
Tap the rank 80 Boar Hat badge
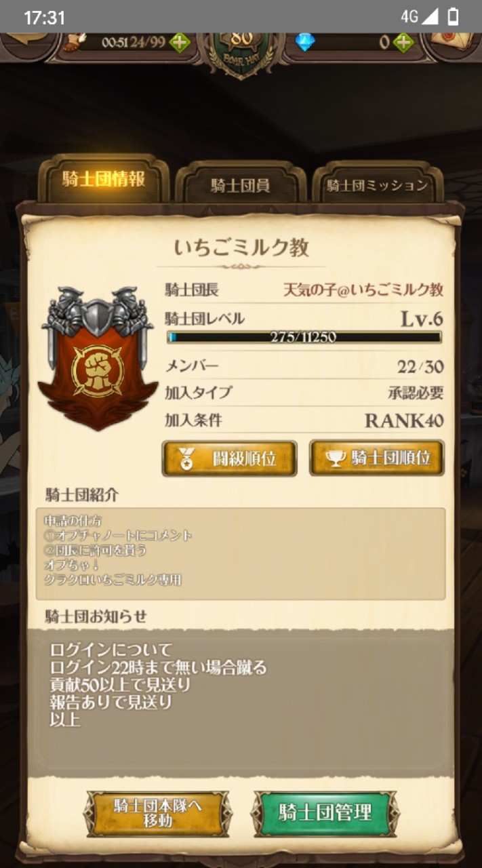pyautogui.click(x=241, y=51)
